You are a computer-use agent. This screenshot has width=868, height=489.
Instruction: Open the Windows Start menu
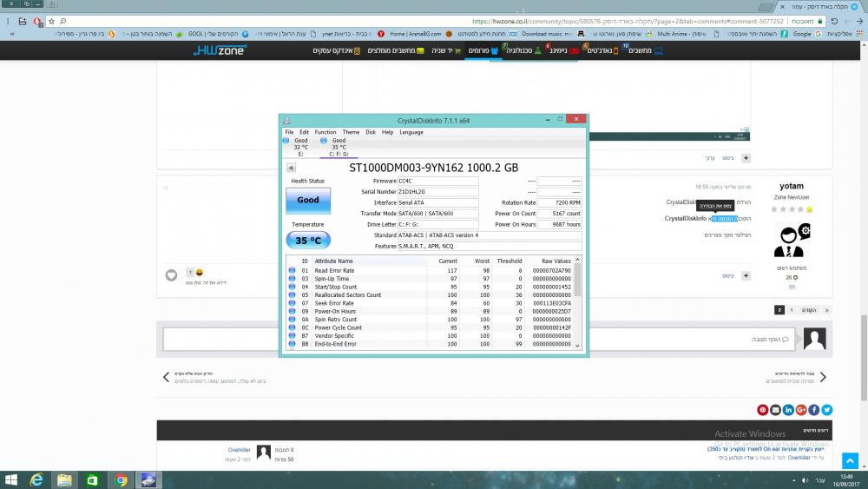[x=11, y=480]
